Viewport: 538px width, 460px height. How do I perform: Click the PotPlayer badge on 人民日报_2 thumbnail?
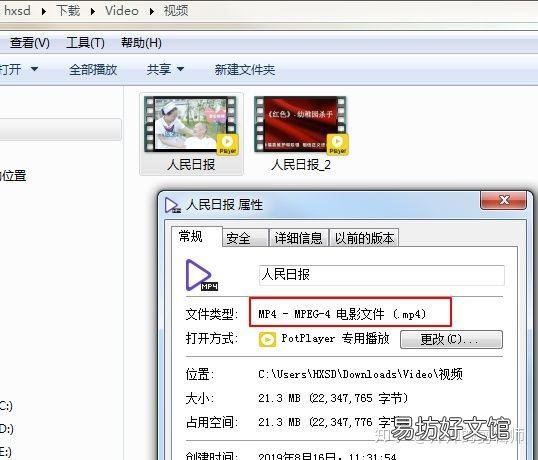[x=338, y=144]
